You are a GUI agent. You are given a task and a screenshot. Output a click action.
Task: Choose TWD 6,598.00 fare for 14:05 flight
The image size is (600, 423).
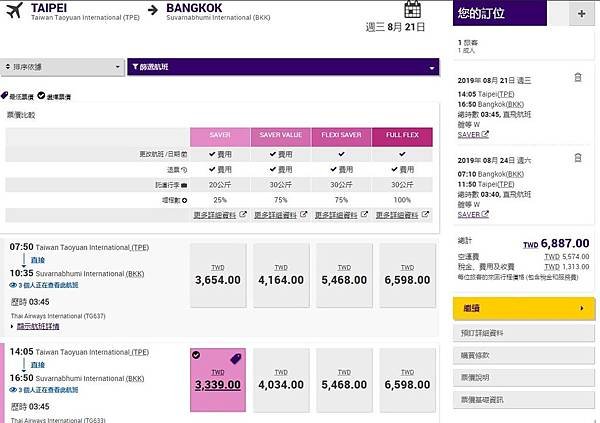pyautogui.click(x=408, y=380)
